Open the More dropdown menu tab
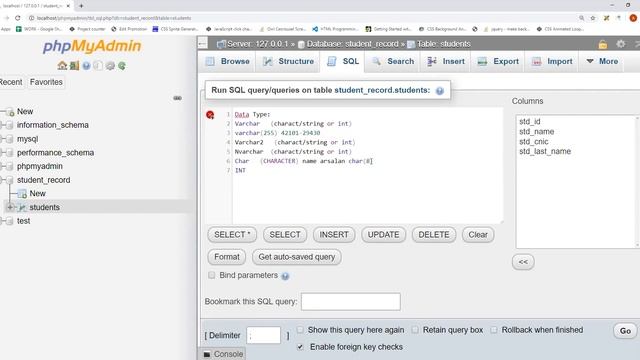 click(x=601, y=62)
